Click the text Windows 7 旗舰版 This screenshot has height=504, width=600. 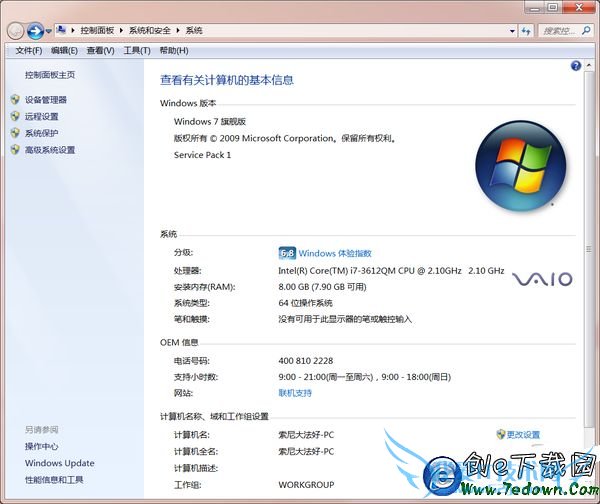(210, 122)
